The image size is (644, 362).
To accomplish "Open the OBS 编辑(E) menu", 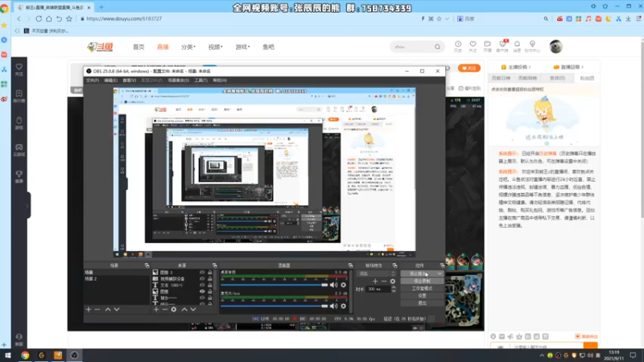I will (111, 80).
